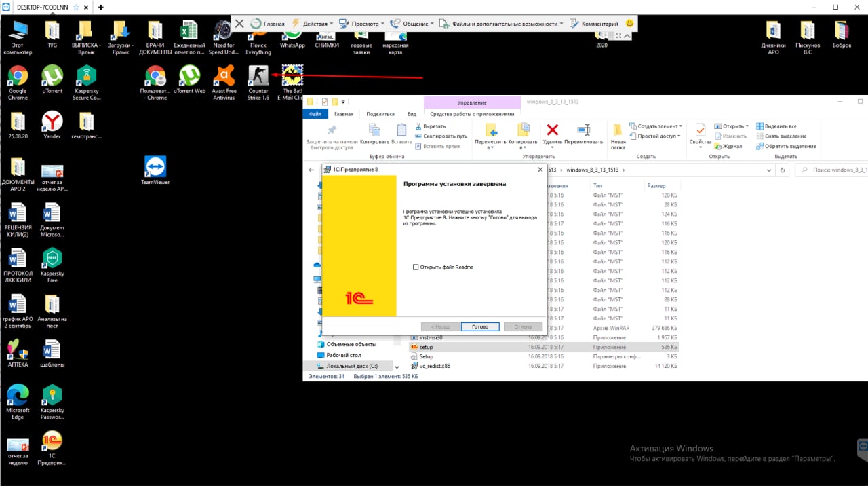Click the red Delete (Удалить) ribbon icon
868x486 pixels.
coord(553,130)
